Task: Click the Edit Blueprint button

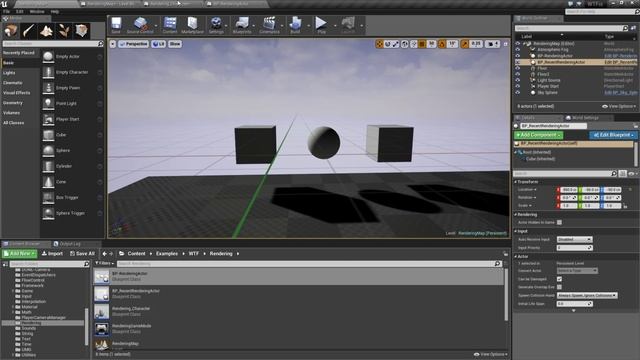Action: (613, 135)
